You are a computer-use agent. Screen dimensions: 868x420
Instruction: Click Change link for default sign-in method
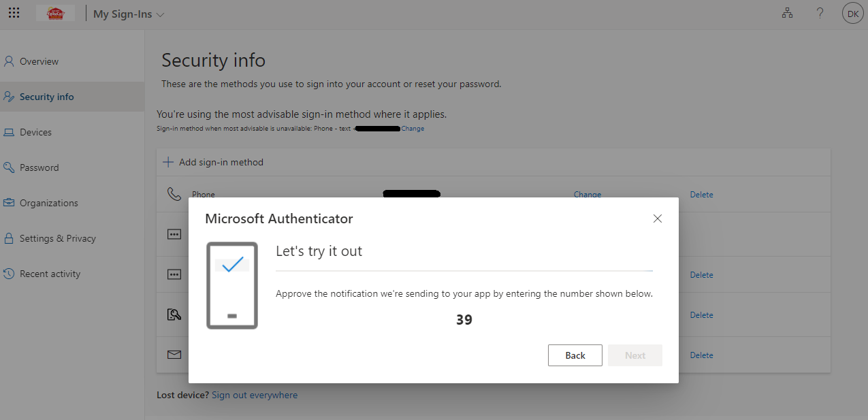coord(413,129)
